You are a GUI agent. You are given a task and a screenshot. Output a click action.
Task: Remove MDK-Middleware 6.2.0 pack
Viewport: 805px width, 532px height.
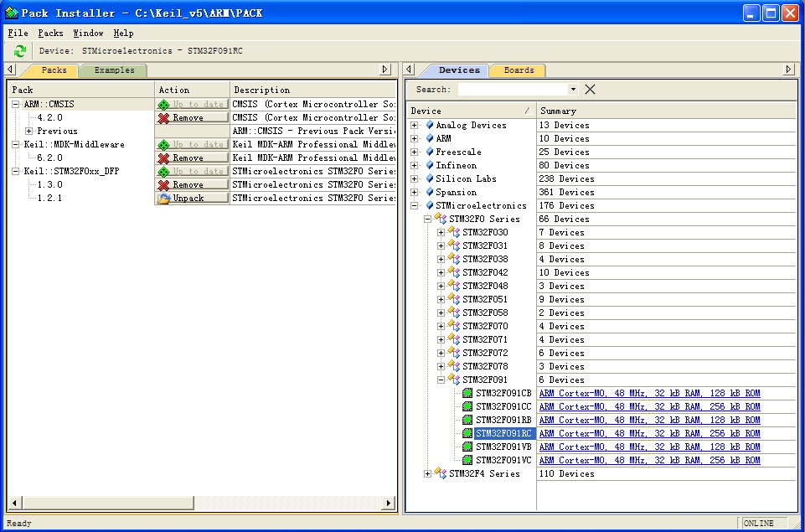(x=193, y=158)
